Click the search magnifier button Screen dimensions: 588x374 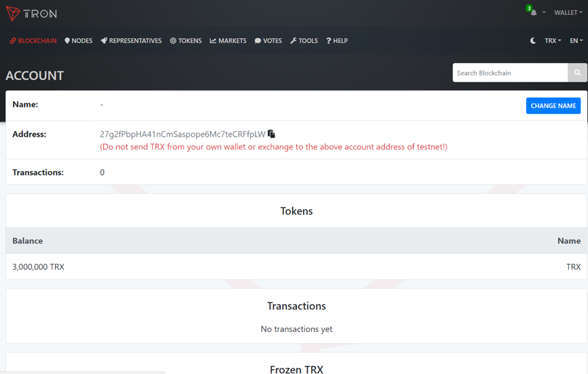click(577, 73)
